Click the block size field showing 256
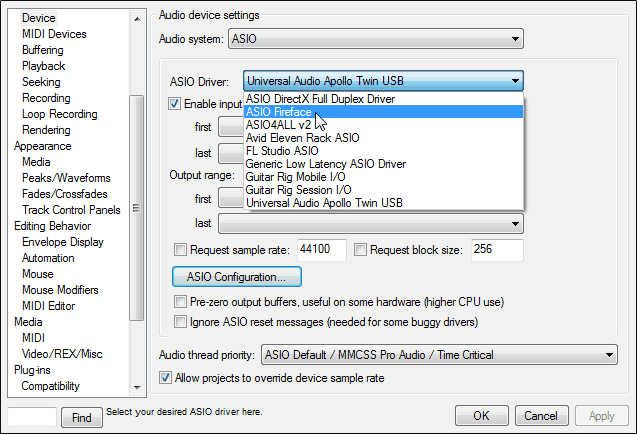This screenshot has width=637, height=434. pyautogui.click(x=497, y=250)
